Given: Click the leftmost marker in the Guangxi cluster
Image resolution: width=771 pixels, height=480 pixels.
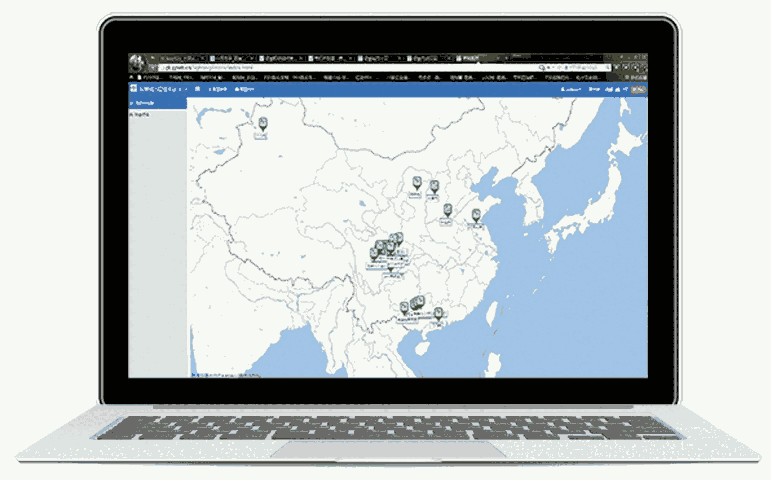Looking at the screenshot, I should click(x=404, y=307).
